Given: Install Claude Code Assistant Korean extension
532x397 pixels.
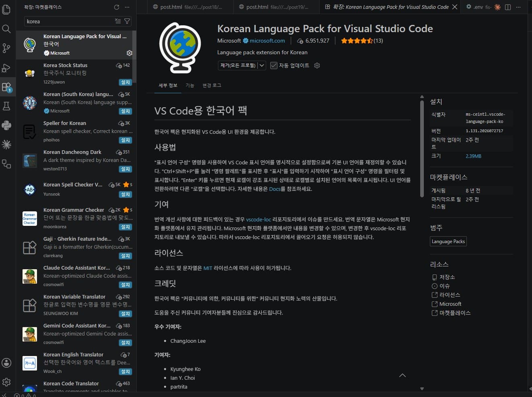Looking at the screenshot, I should tap(125, 285).
